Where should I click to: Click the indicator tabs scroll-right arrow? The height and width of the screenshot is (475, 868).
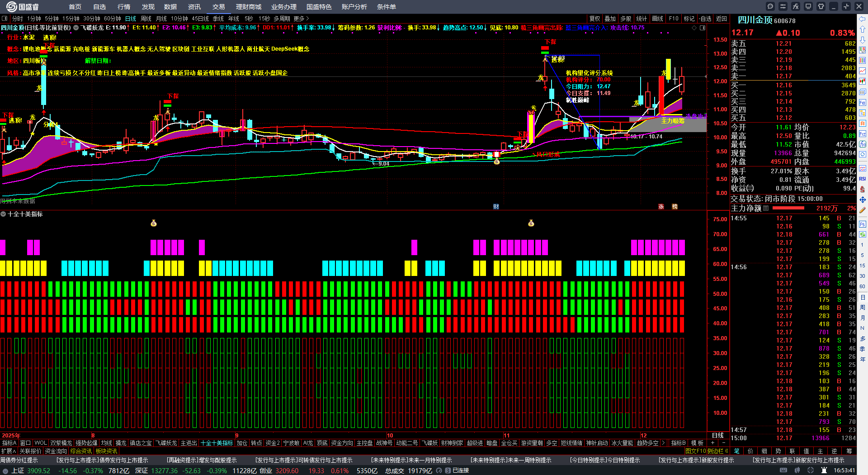tap(663, 443)
